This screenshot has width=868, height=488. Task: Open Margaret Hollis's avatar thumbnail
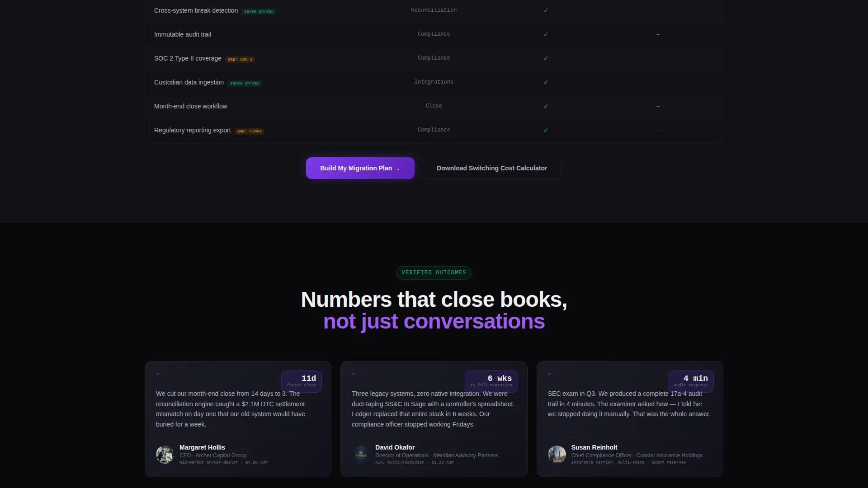coord(165,455)
